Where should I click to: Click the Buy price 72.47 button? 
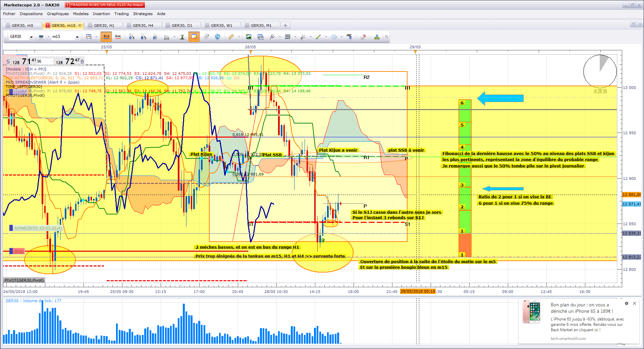click(x=70, y=61)
